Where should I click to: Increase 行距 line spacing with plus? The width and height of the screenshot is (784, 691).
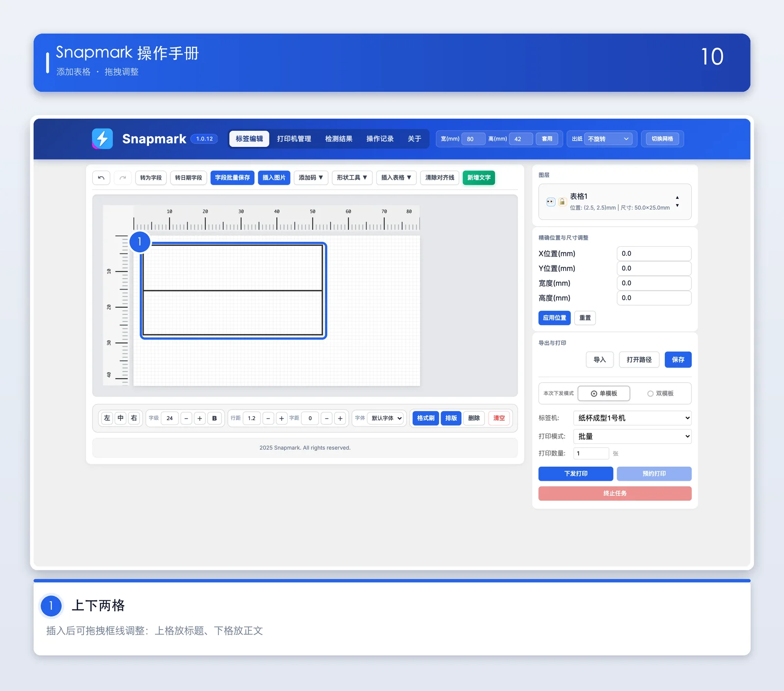click(281, 418)
